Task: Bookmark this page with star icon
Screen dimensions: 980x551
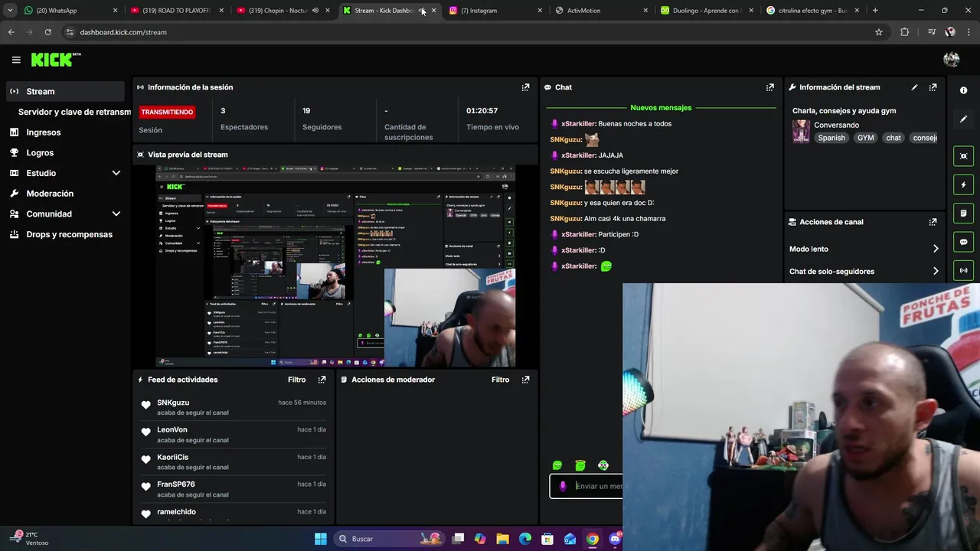Action: pyautogui.click(x=879, y=32)
